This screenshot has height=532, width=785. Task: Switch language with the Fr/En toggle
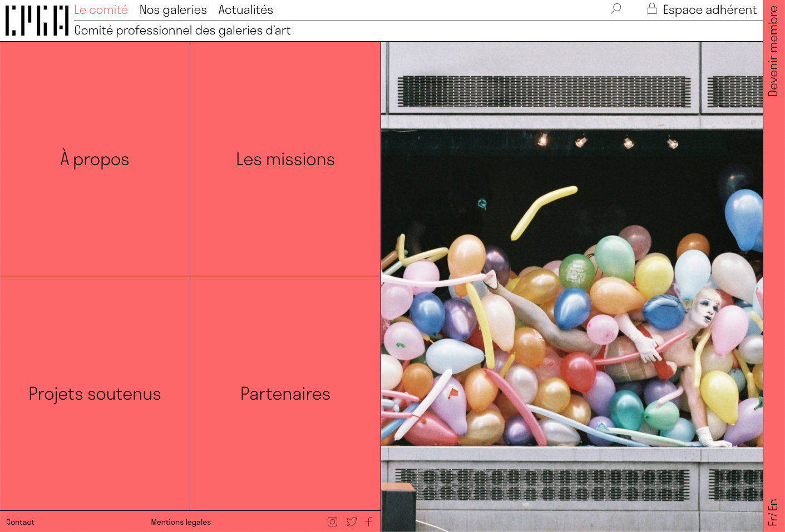[773, 512]
